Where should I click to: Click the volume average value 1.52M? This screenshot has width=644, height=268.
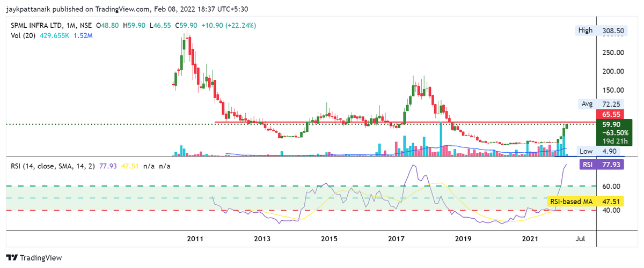84,36
